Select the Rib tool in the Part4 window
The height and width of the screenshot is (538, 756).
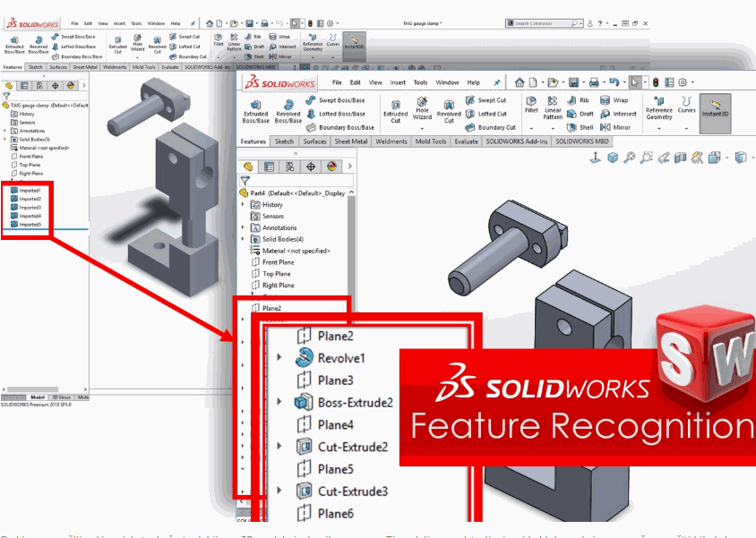pos(578,100)
